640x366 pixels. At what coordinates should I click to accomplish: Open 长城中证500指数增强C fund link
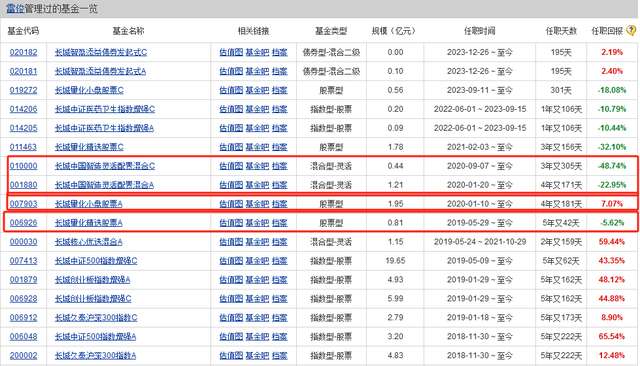pyautogui.click(x=96, y=261)
